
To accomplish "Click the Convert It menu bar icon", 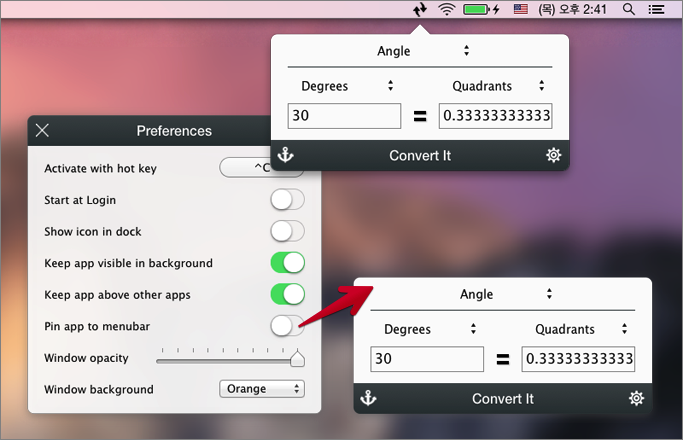I will click(x=420, y=9).
